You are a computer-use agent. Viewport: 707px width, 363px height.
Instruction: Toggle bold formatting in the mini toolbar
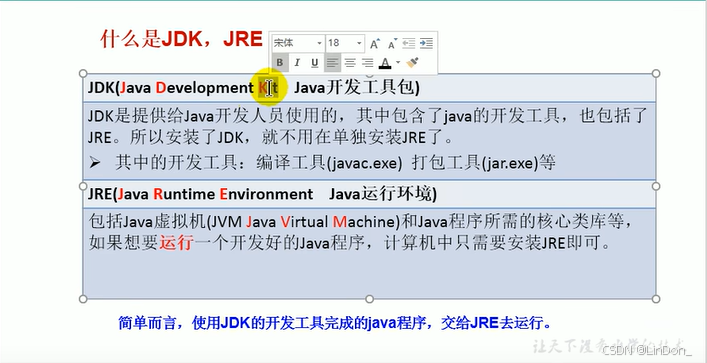280,62
